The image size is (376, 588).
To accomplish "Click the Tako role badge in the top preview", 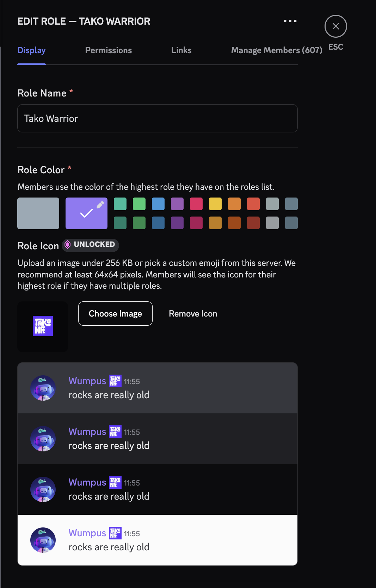I will [x=115, y=381].
